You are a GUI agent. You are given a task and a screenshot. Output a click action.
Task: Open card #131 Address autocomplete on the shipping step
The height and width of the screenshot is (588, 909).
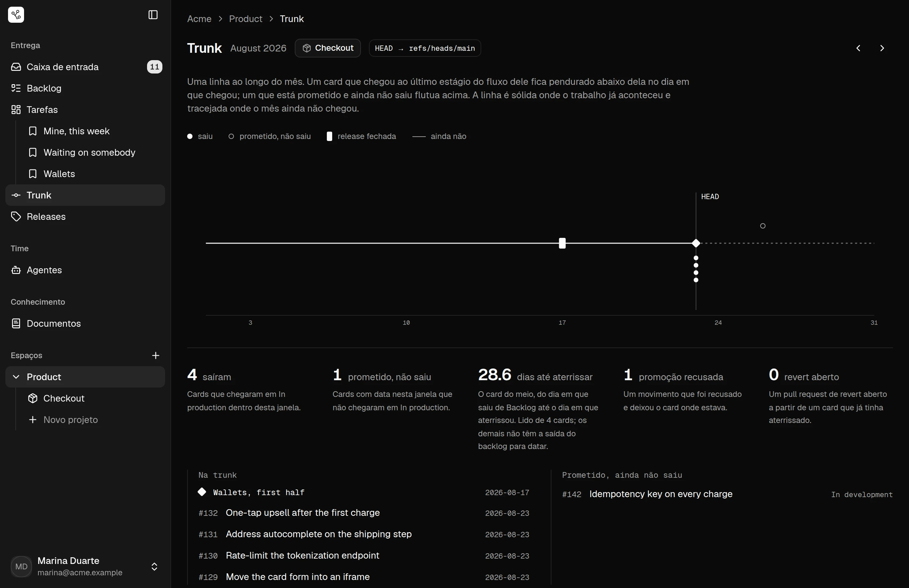point(364,534)
